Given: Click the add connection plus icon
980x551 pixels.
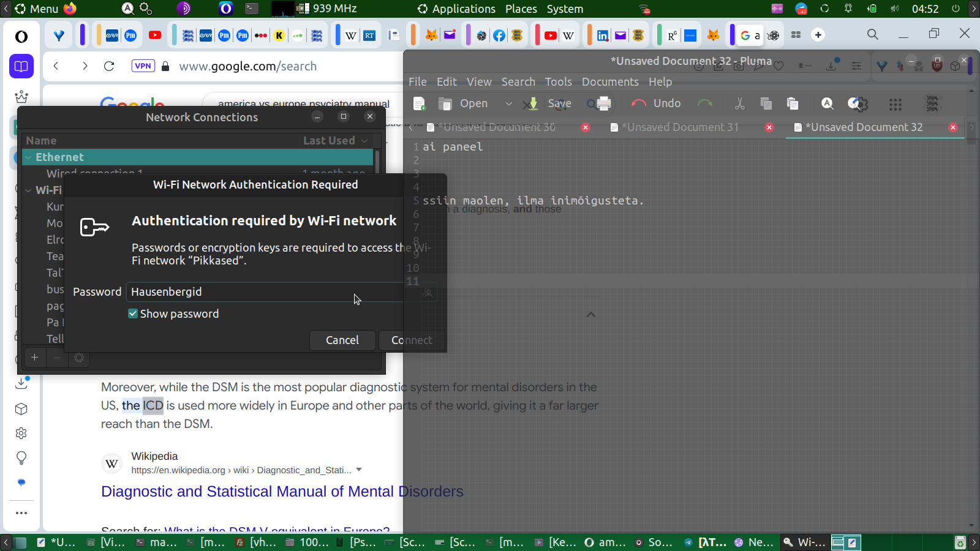Looking at the screenshot, I should (35, 358).
